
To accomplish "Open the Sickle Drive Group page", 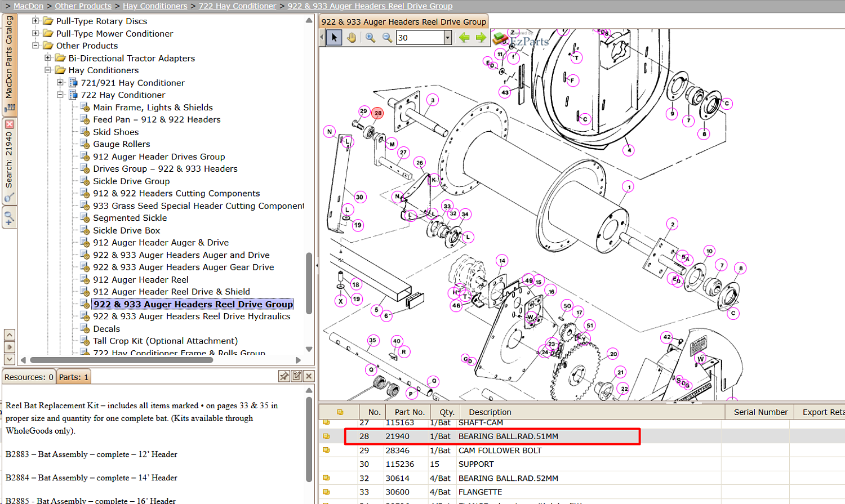I will [131, 181].
